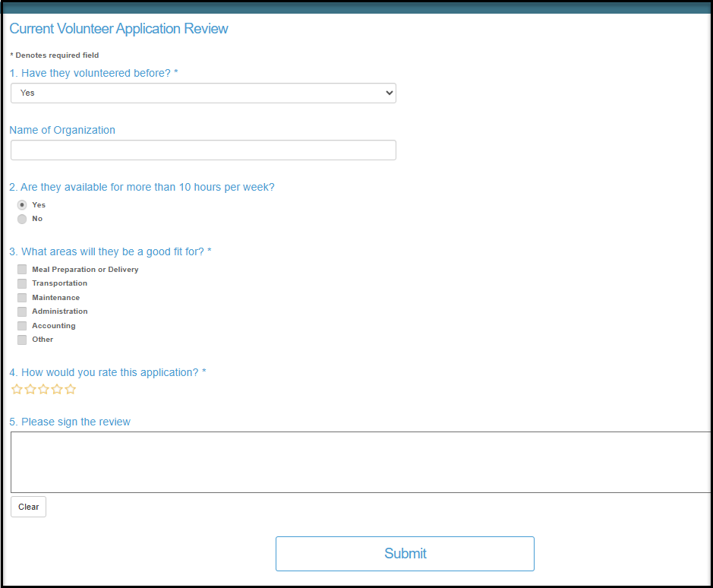Give a three-star rating

[43, 389]
